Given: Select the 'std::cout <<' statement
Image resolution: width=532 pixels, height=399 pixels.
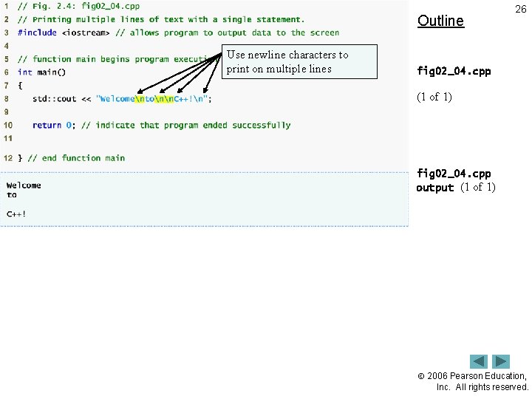Looking at the screenshot, I should tap(62, 99).
